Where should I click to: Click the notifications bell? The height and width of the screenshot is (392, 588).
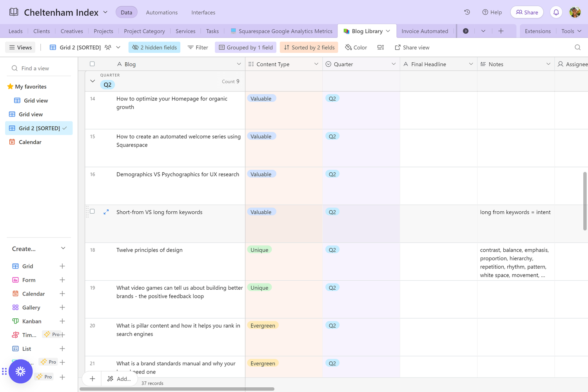click(x=556, y=12)
